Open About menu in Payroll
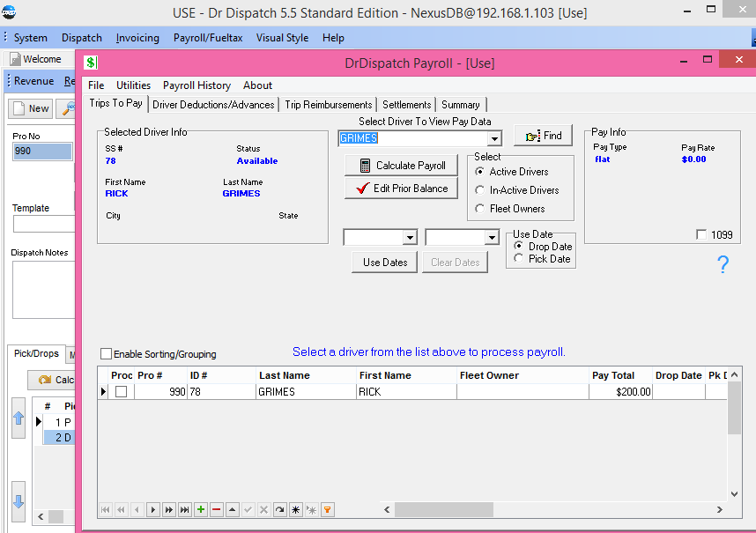Viewport: 756px width, 533px height. (257, 85)
